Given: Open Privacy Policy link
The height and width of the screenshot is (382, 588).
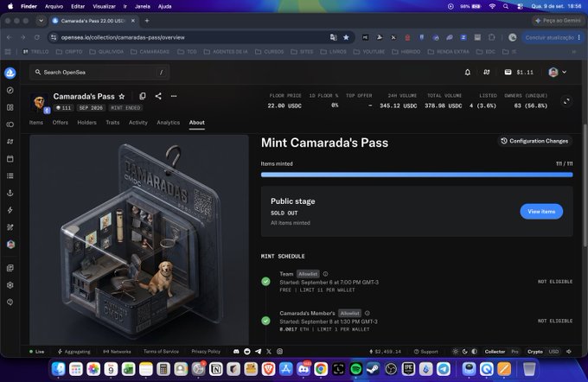Looking at the screenshot, I should click(x=206, y=352).
